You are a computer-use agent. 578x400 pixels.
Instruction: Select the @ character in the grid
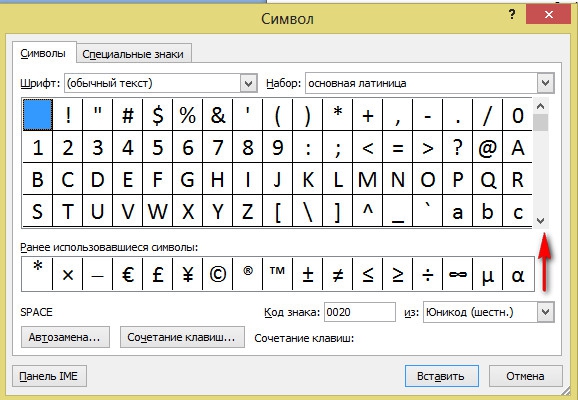tap(487, 147)
